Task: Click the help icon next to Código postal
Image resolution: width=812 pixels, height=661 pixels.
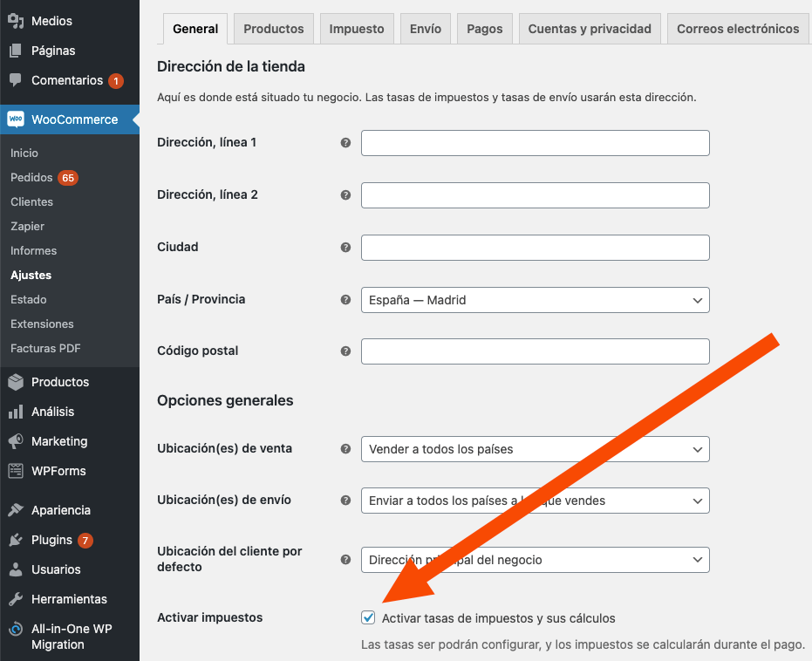Action: coord(345,351)
